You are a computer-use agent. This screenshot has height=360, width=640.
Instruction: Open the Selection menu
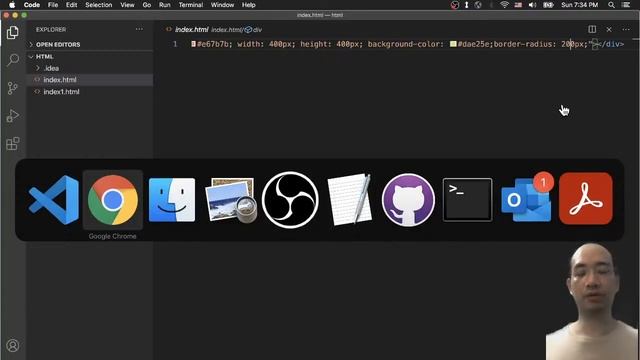[98, 5]
